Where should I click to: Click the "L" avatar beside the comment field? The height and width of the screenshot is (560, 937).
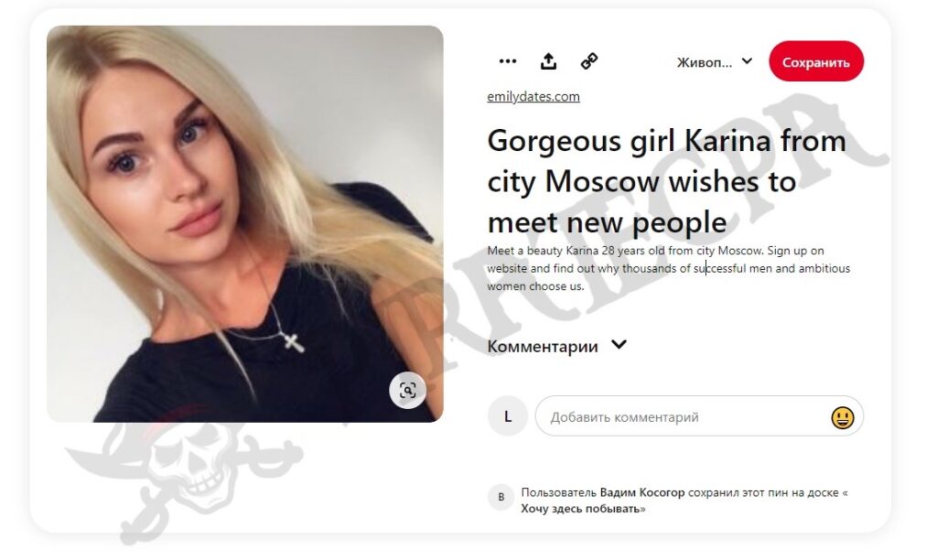click(x=507, y=416)
